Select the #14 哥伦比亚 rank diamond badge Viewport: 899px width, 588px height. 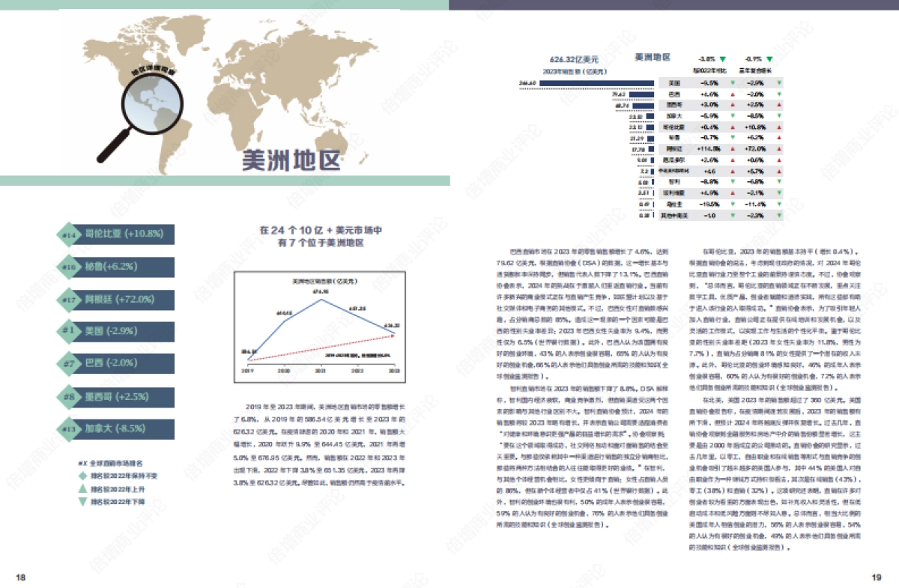click(x=69, y=234)
